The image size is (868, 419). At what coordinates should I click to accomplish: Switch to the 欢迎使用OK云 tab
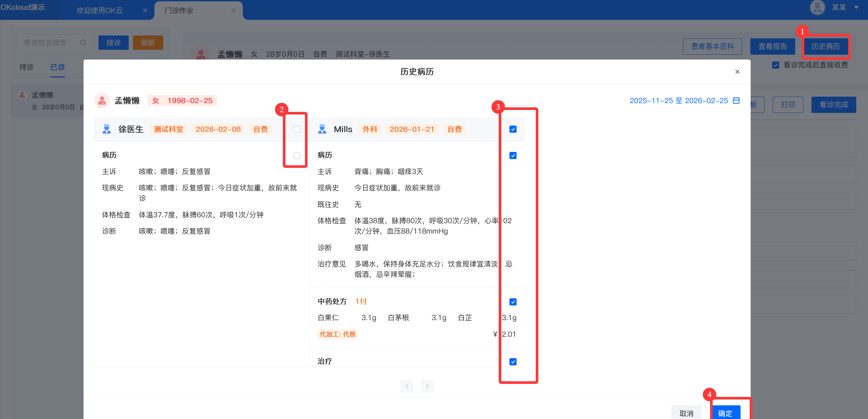[x=99, y=10]
